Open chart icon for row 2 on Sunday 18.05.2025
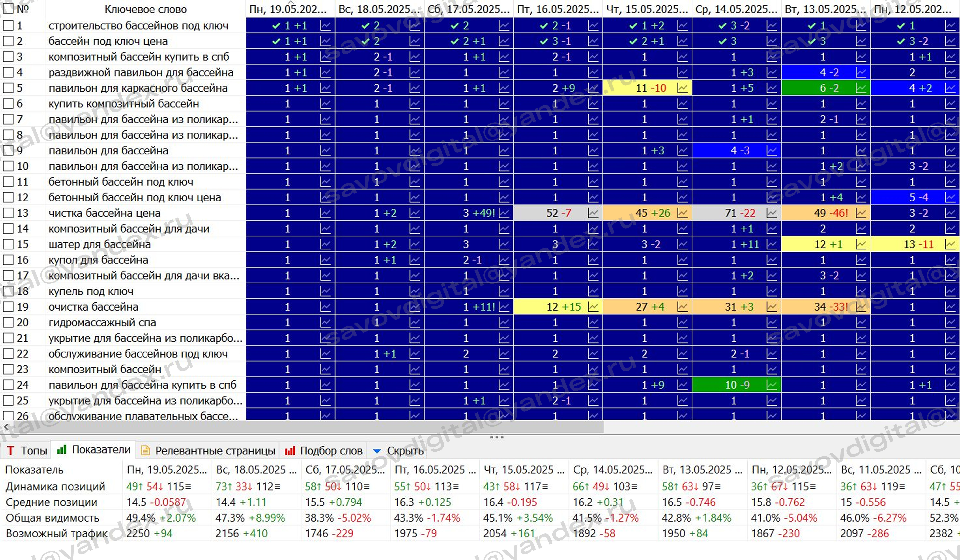Viewport: 960px width, 560px height. tap(414, 41)
